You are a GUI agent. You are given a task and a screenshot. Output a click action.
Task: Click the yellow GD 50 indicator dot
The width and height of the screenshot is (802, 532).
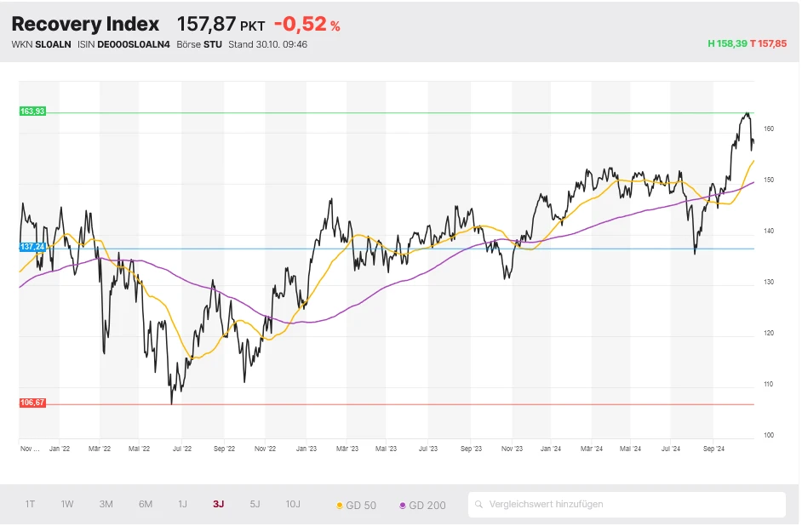[339, 504]
